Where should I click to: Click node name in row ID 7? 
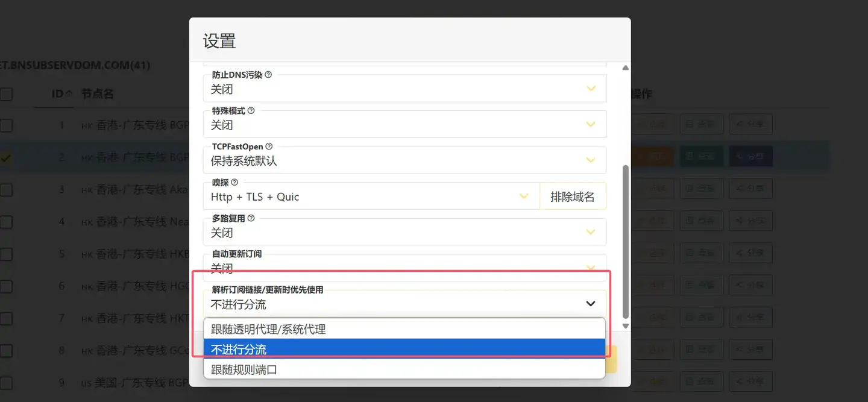click(135, 318)
